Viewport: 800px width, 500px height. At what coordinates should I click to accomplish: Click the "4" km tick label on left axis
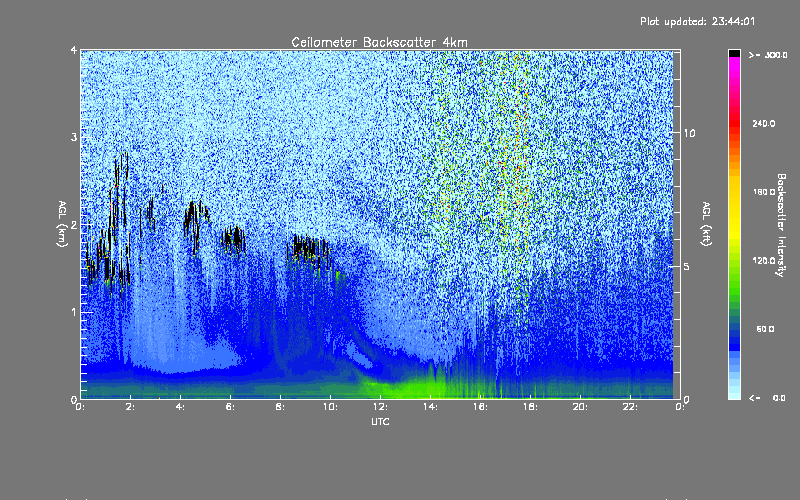[74, 50]
